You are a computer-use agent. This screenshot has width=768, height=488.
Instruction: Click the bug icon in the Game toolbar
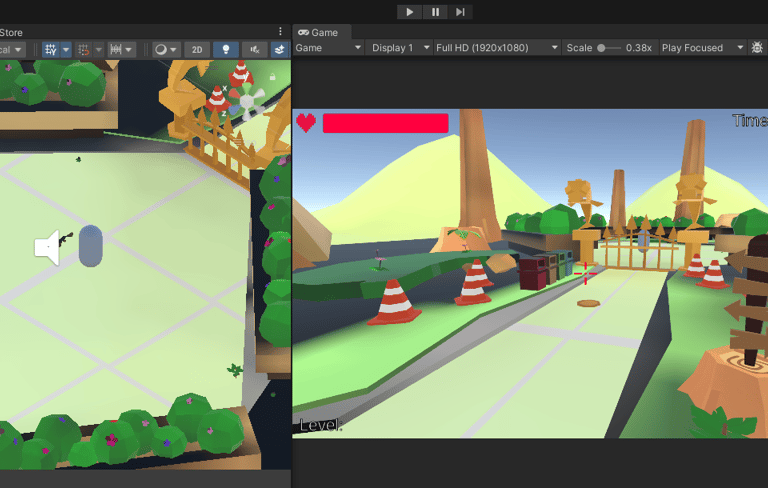tap(757, 48)
